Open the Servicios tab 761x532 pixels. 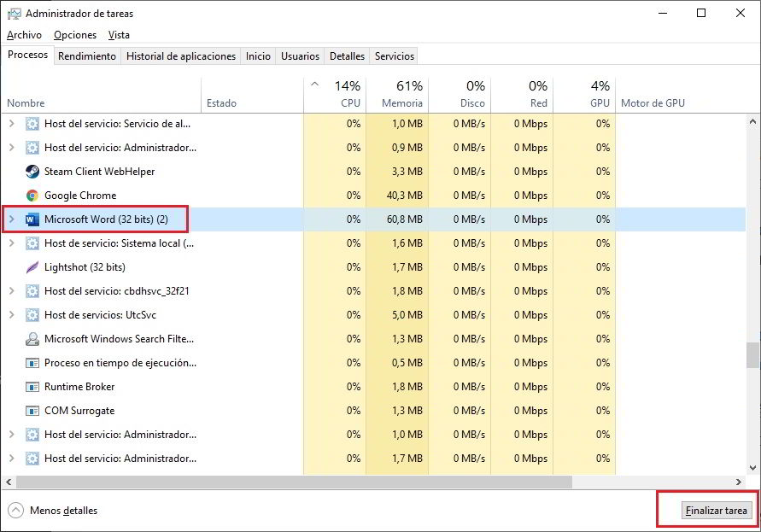(x=394, y=56)
